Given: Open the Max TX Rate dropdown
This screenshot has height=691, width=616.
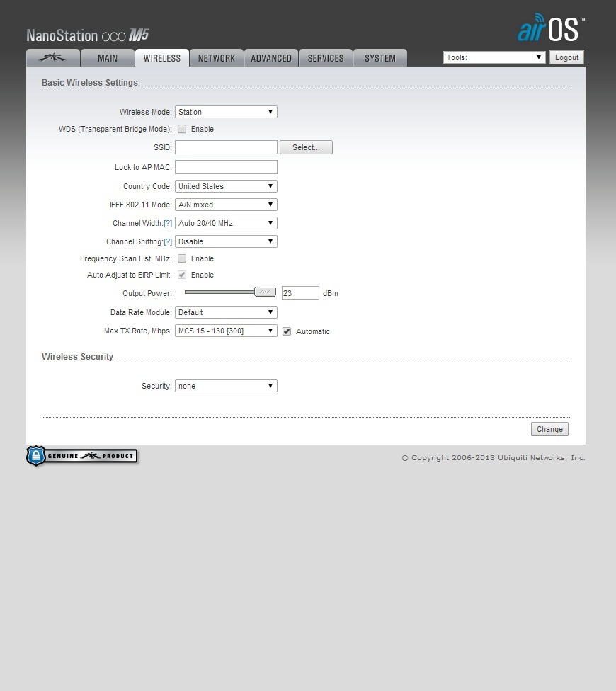Looking at the screenshot, I should (226, 331).
